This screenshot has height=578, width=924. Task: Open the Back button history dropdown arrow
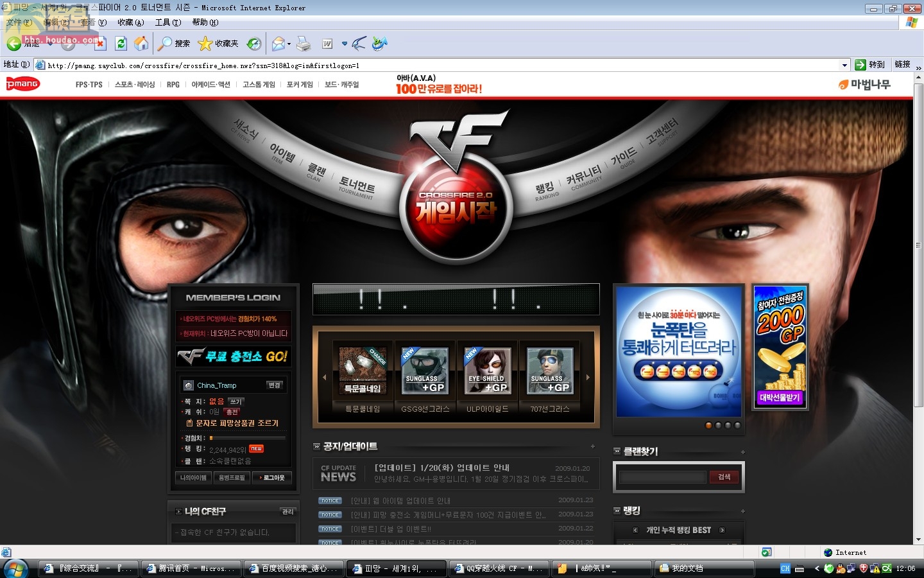[x=50, y=44]
